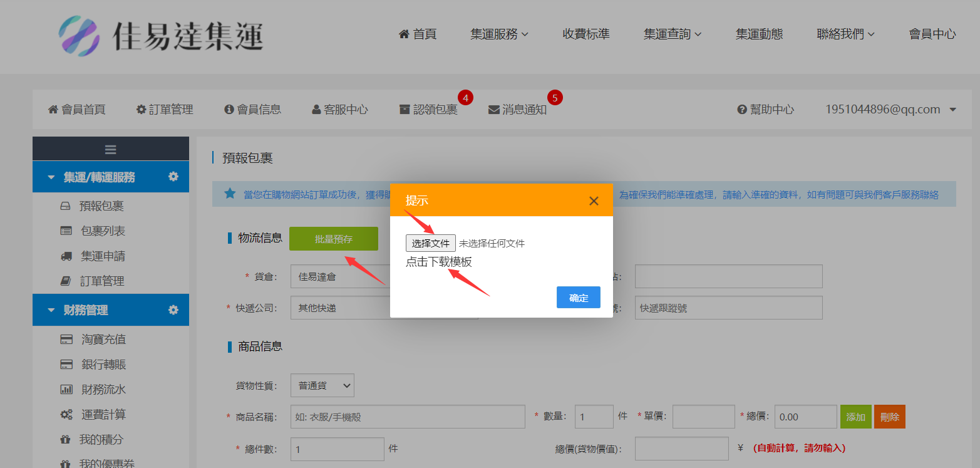Viewport: 980px width, 468px height.
Task: Click the gift icon beside 我的積分
Action: [65, 440]
